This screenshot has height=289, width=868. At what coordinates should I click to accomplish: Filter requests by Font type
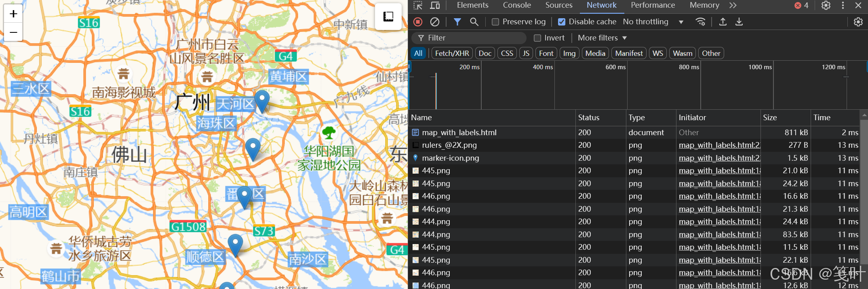tap(546, 53)
